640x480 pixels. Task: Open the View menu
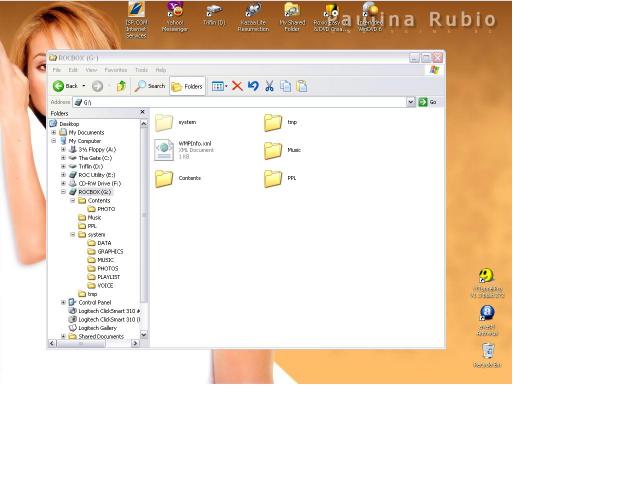[91, 70]
